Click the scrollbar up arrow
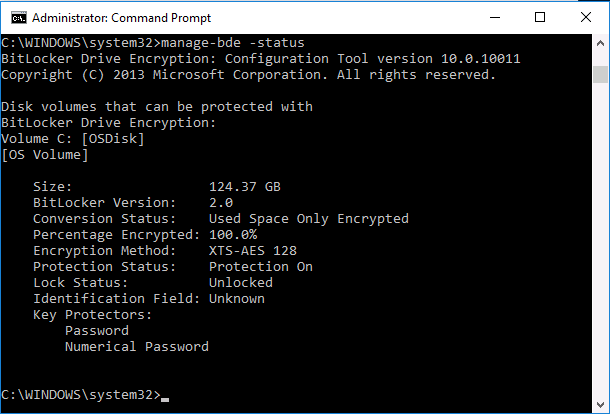The image size is (610, 414). (600, 43)
